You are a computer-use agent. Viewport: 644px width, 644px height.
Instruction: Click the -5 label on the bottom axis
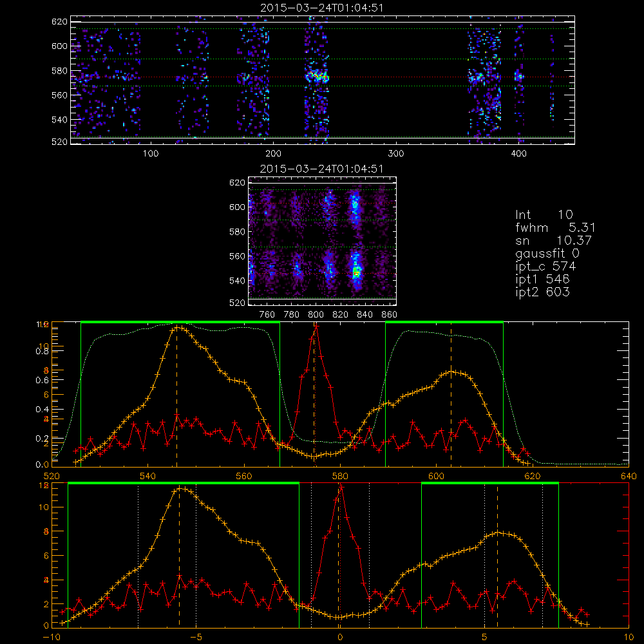click(x=196, y=638)
